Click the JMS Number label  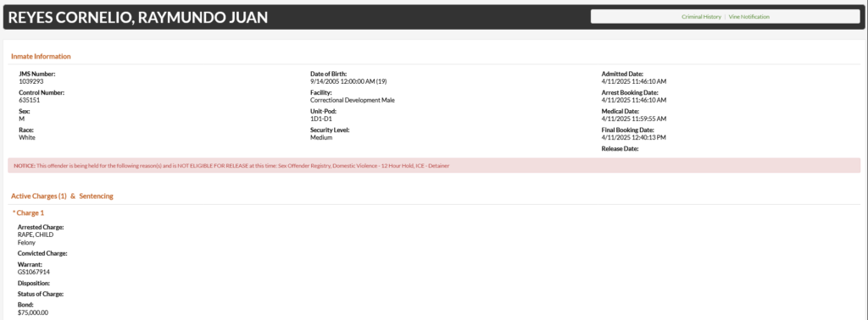(37, 74)
